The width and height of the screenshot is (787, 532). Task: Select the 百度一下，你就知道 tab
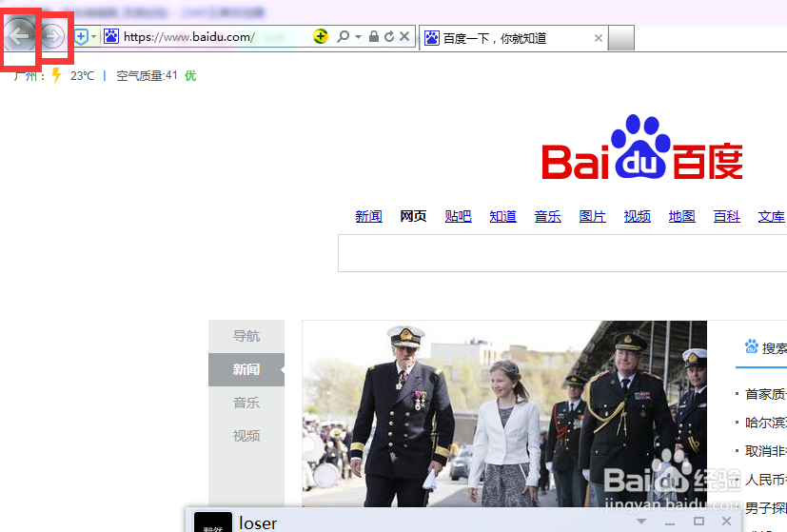(513, 38)
